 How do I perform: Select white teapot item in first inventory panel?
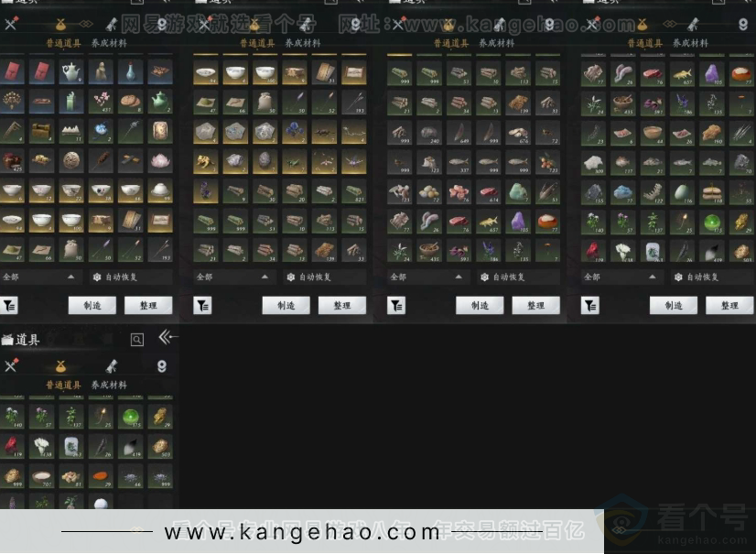(x=71, y=72)
